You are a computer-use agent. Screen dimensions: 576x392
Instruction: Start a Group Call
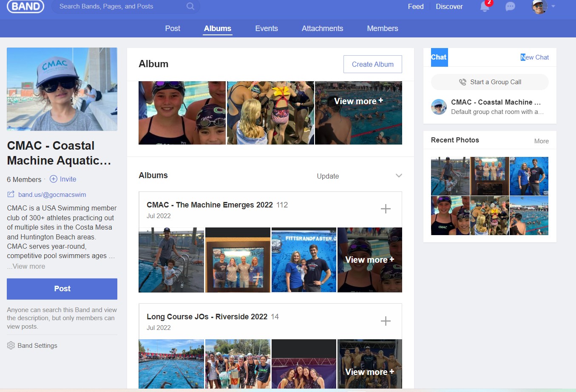coord(490,82)
